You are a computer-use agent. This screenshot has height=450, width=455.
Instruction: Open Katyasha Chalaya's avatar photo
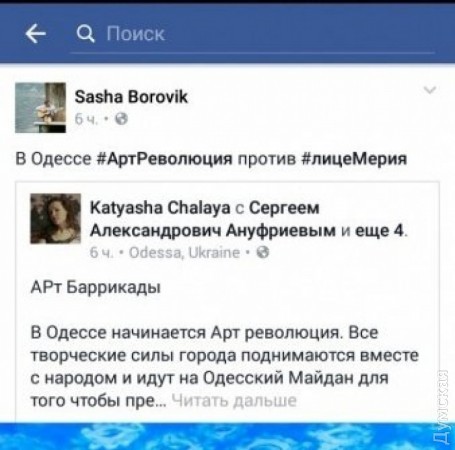tap(56, 218)
